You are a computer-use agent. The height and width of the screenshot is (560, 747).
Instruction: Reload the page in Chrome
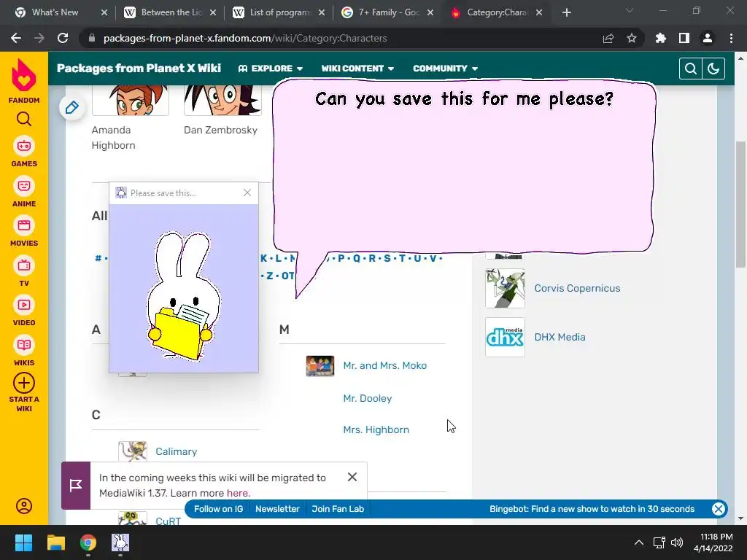point(63,38)
